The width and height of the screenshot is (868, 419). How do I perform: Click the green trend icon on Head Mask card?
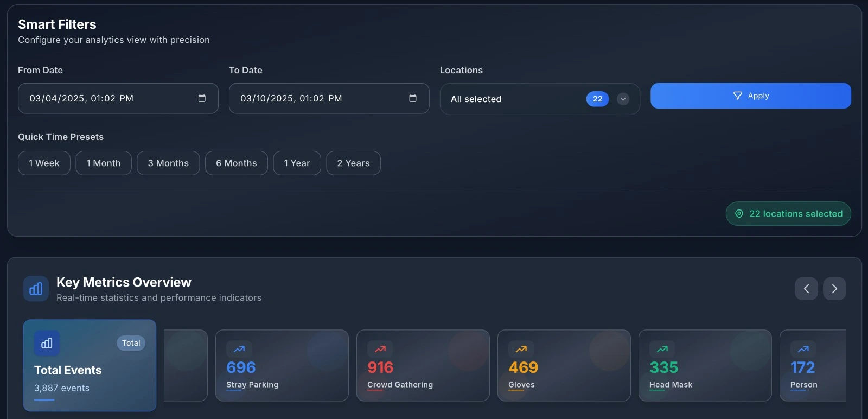(662, 349)
